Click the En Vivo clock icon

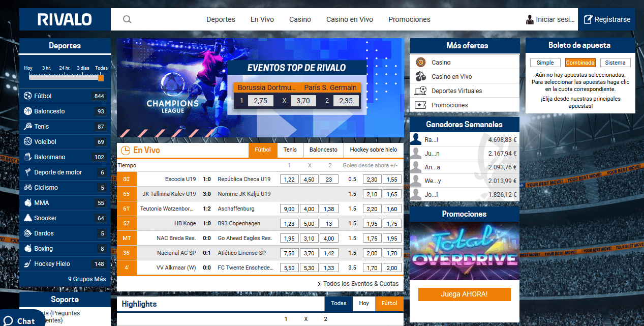tap(125, 151)
